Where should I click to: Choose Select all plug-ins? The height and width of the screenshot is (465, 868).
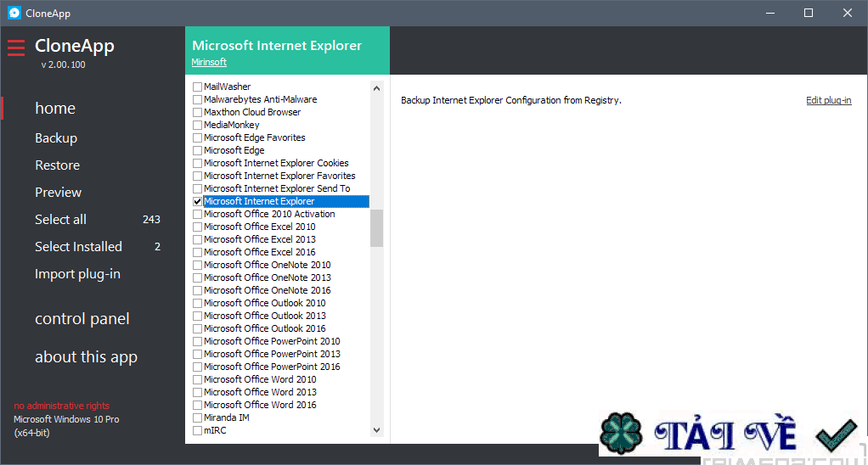pyautogui.click(x=60, y=220)
